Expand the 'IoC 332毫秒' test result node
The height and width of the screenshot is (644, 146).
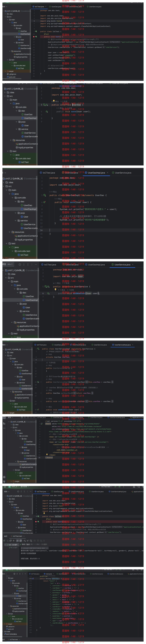click(5, 545)
